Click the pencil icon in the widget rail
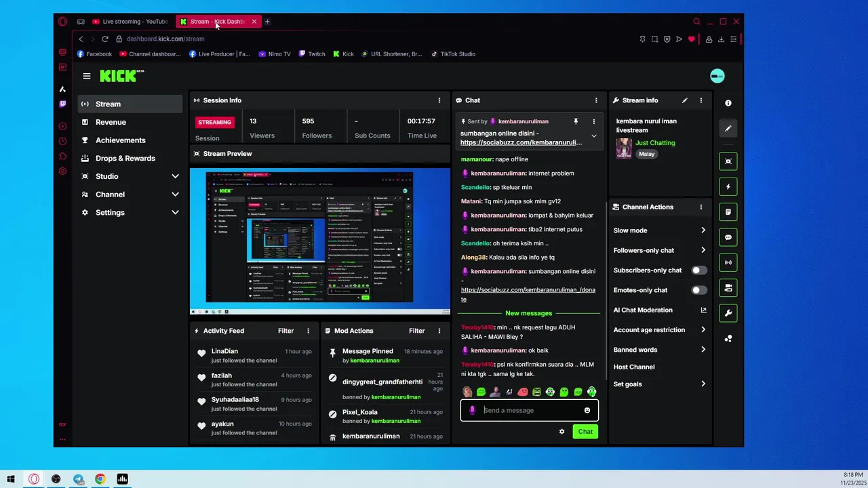The width and height of the screenshot is (868, 488). point(728,128)
